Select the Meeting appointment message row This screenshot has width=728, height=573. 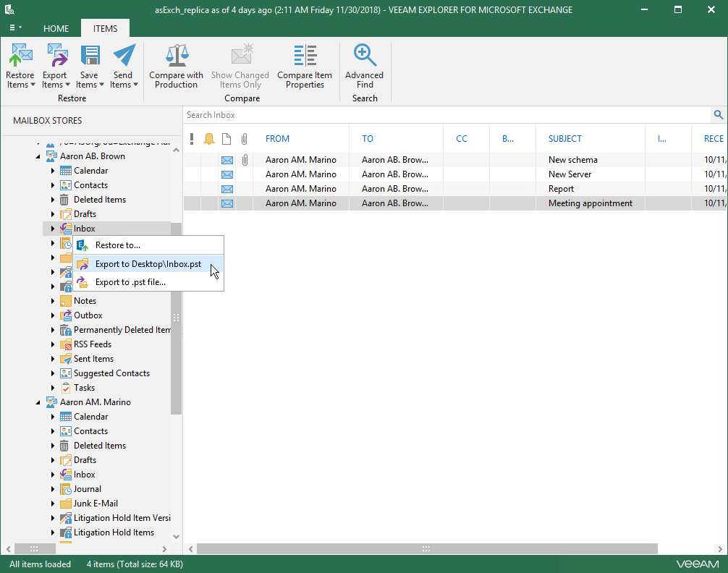[x=455, y=203]
